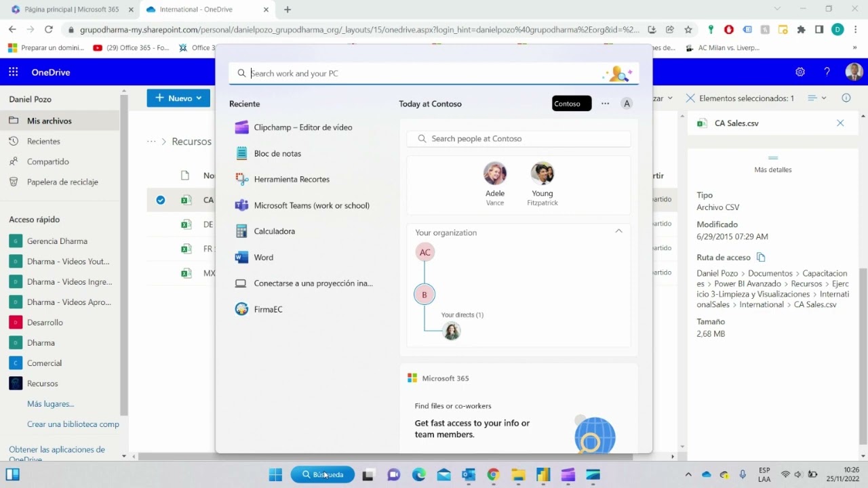Open Dharma - Videos Yout... library

[60, 262]
